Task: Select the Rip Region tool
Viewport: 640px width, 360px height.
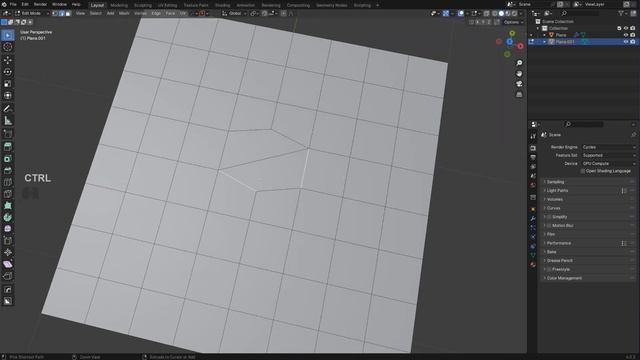Action: click(x=8, y=277)
